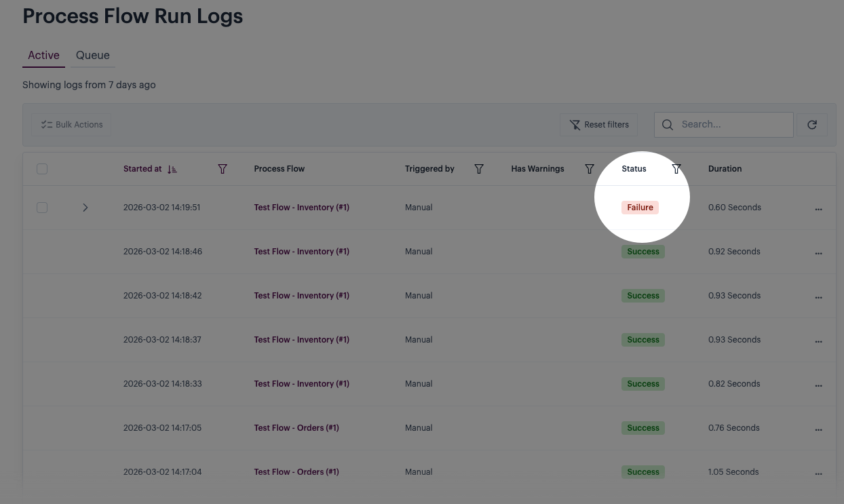
Task: Open more options for 14:17:05 Orders run
Action: [x=818, y=429]
